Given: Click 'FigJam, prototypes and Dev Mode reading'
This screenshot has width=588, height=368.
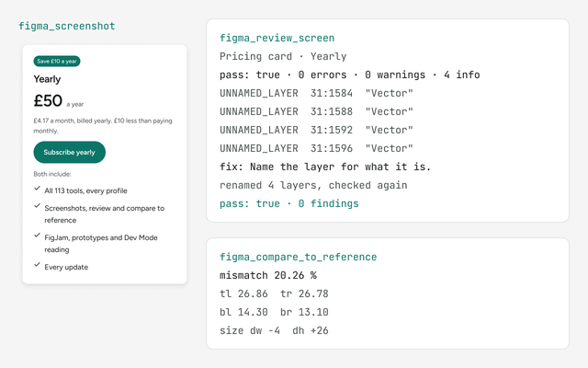Looking at the screenshot, I should point(101,243).
